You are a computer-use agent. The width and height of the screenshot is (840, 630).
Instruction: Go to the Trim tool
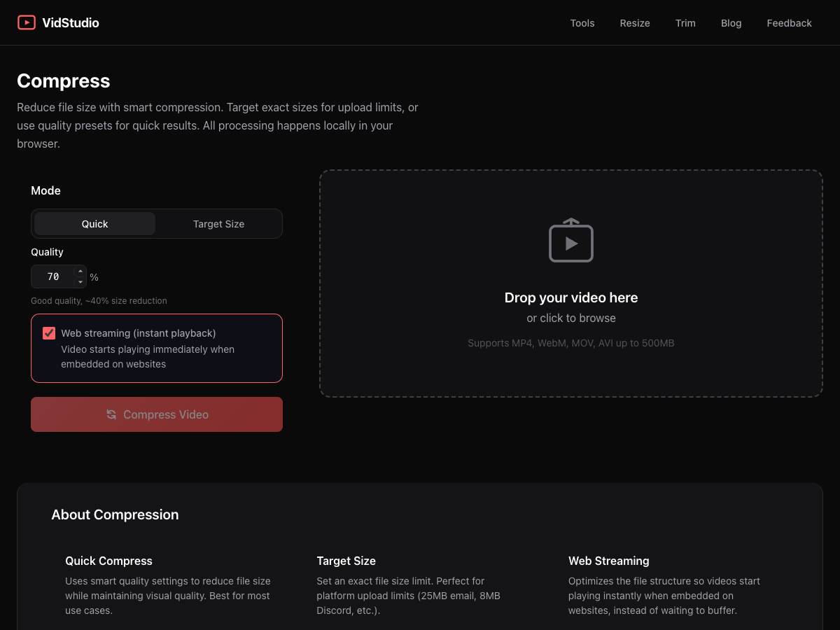(x=685, y=23)
